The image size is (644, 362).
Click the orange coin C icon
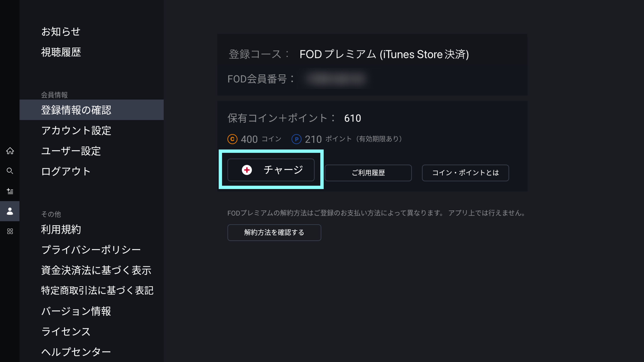pyautogui.click(x=232, y=139)
